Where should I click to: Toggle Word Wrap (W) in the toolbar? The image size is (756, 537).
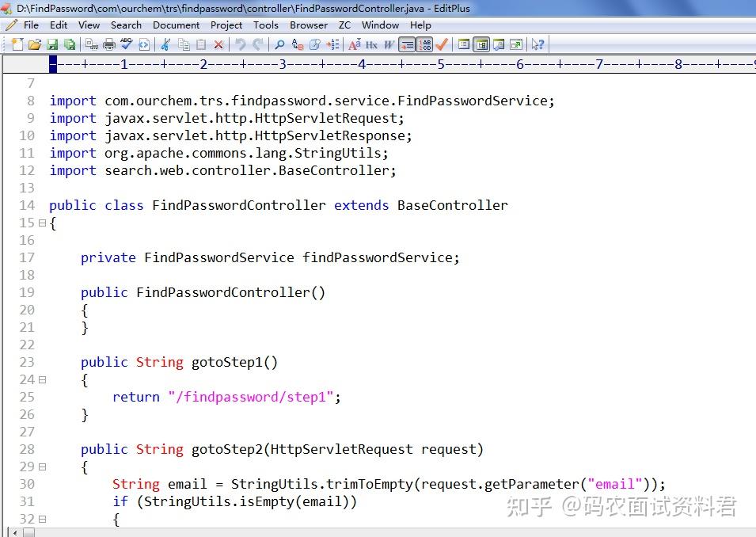[x=389, y=44]
